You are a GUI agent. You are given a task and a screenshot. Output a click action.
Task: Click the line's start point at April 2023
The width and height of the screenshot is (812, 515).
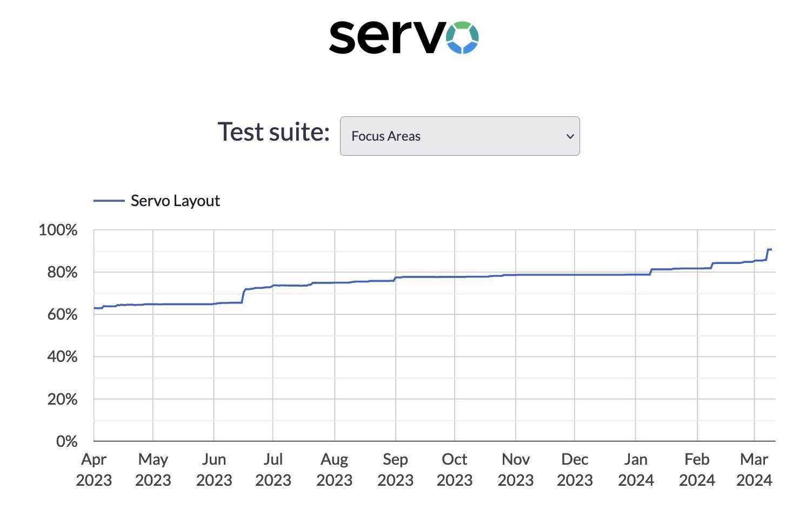click(x=95, y=308)
